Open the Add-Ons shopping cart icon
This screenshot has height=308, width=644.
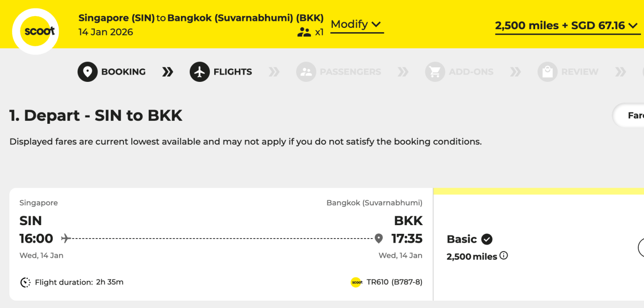point(435,72)
